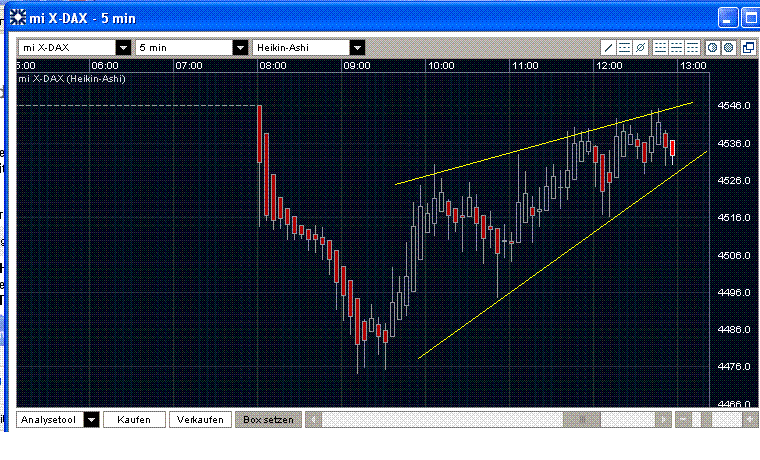Select the line style with solid bottom line
This screenshot has width=760, height=460.
coord(661,48)
